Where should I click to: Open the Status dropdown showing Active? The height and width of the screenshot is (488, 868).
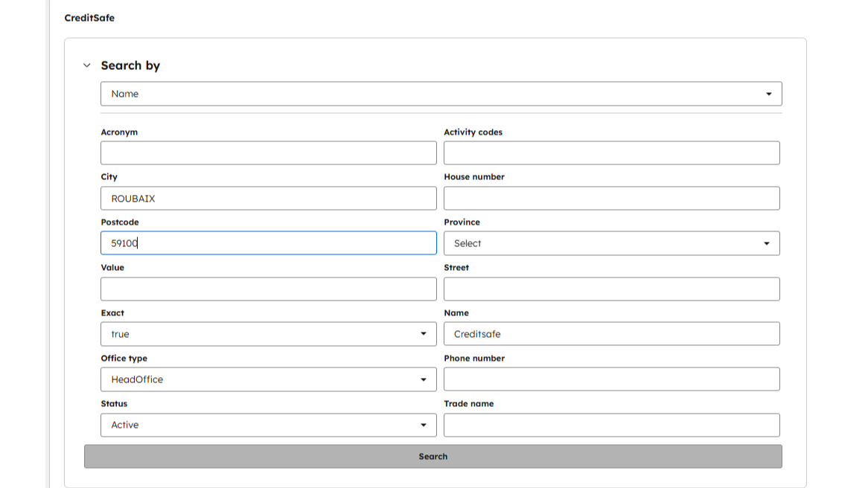coord(269,425)
